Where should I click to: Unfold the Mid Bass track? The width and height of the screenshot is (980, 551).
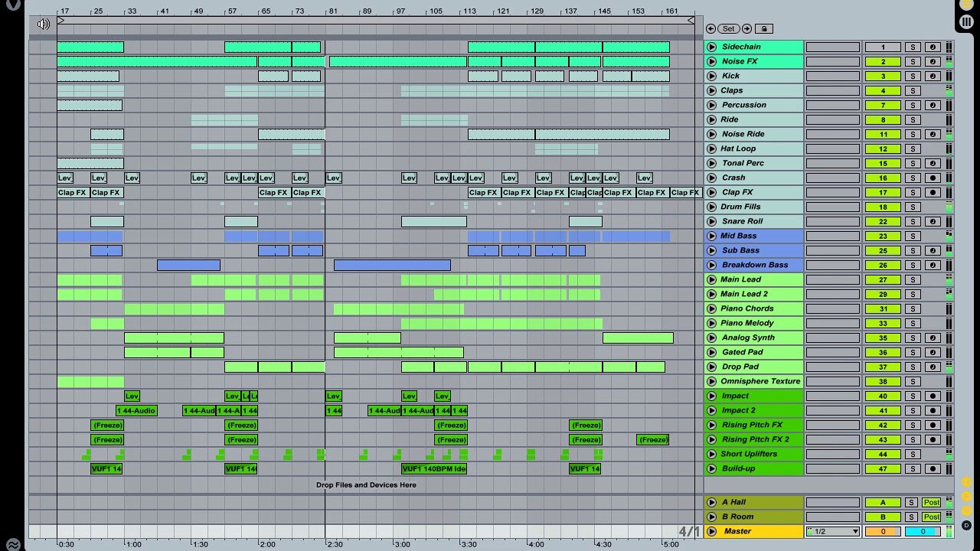coord(712,236)
